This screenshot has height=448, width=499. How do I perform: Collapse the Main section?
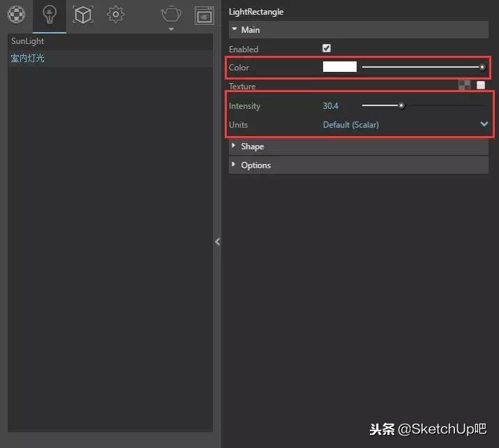click(x=358, y=30)
